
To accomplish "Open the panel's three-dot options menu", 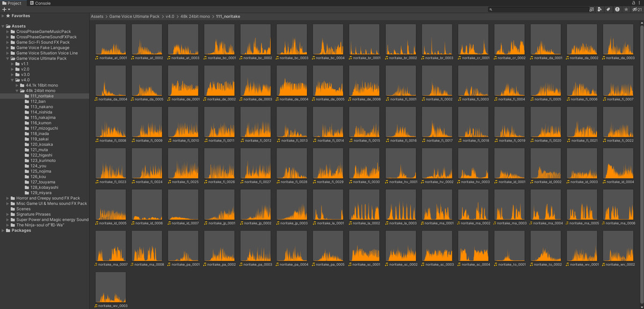I will pos(640,3).
